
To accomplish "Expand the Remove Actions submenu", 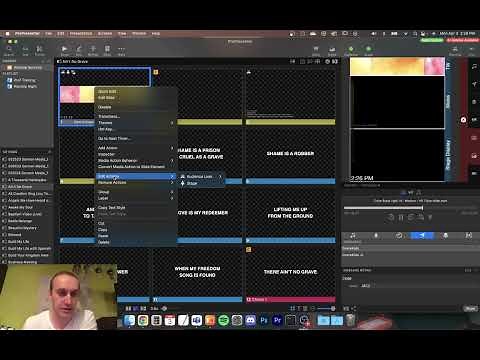I will click(135, 183).
